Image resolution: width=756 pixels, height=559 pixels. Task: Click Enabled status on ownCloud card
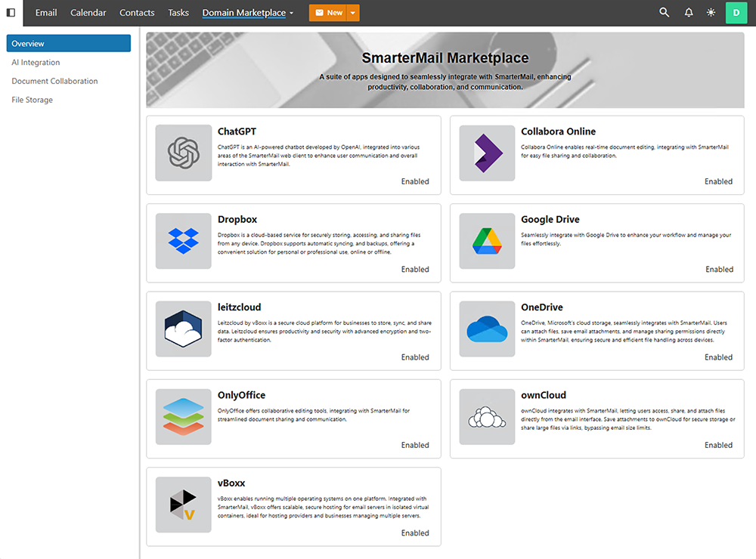pos(718,445)
